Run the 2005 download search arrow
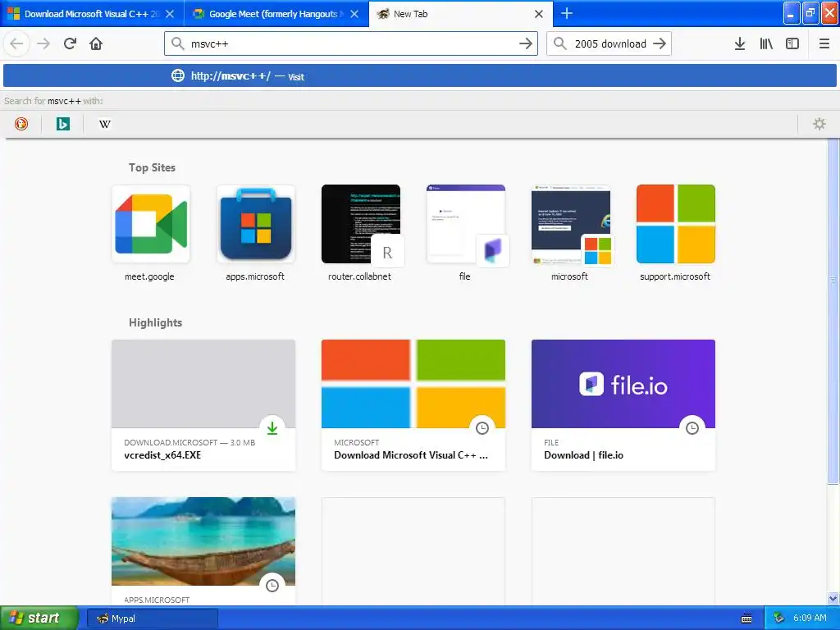The width and height of the screenshot is (840, 630). coord(660,43)
